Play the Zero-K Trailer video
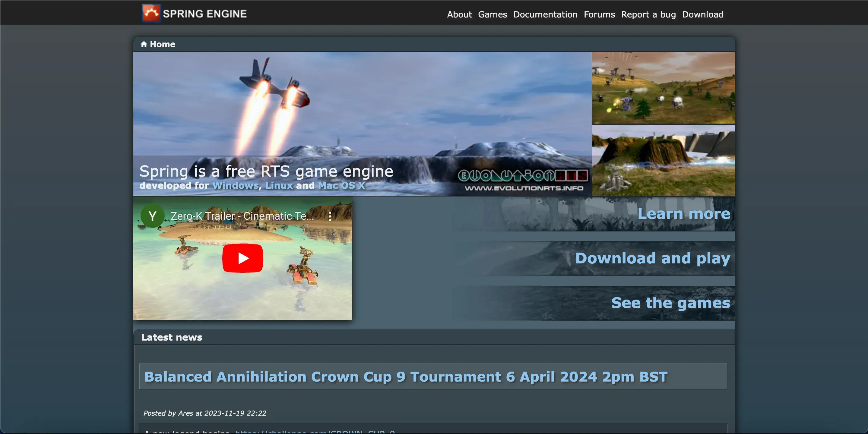Viewport: 868px width, 434px height. click(x=242, y=259)
